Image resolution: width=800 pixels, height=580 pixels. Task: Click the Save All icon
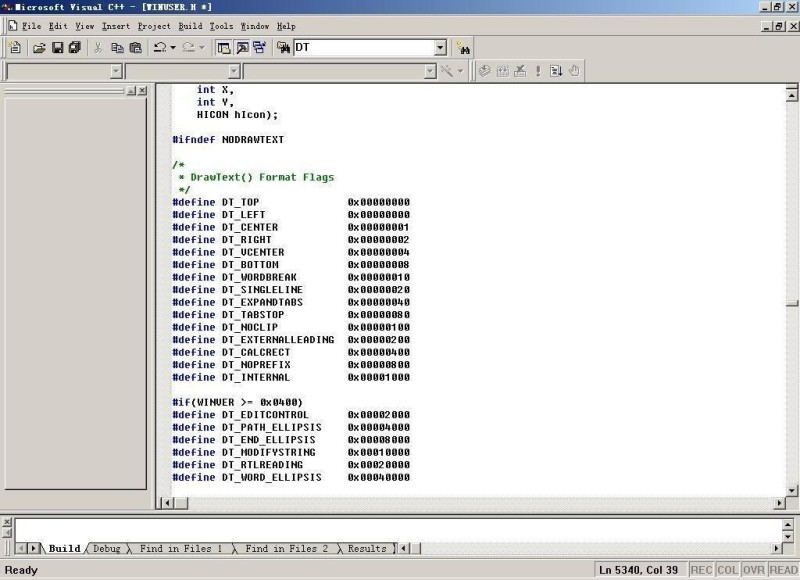point(74,47)
